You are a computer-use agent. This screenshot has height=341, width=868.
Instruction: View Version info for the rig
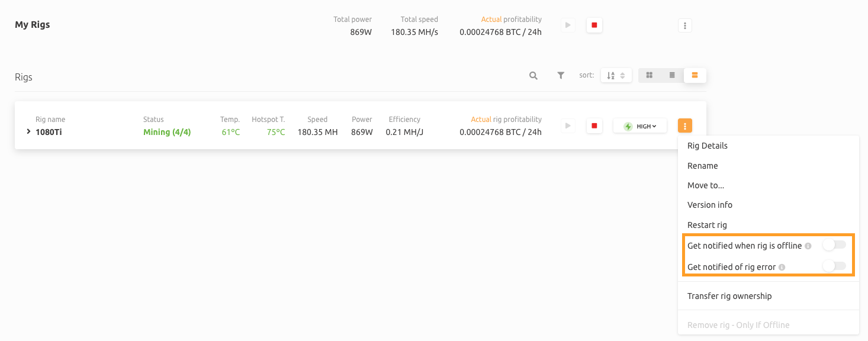pyautogui.click(x=709, y=204)
